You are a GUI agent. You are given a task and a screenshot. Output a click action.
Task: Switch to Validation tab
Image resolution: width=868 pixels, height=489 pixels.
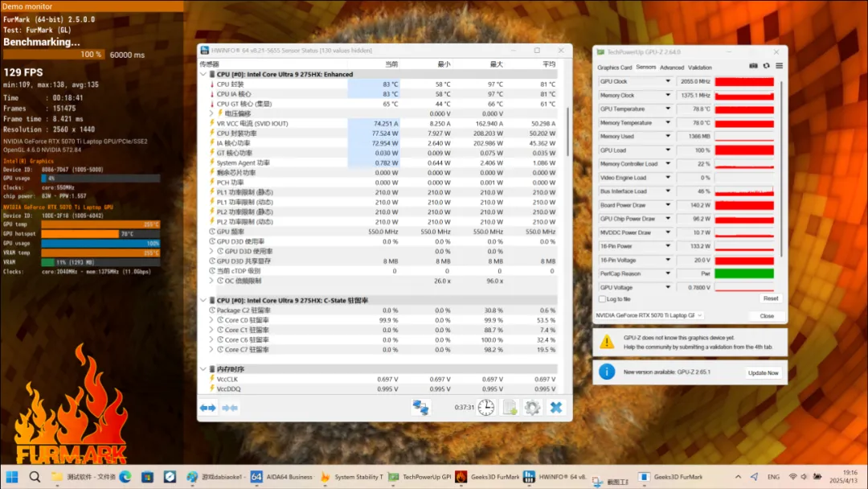700,68
